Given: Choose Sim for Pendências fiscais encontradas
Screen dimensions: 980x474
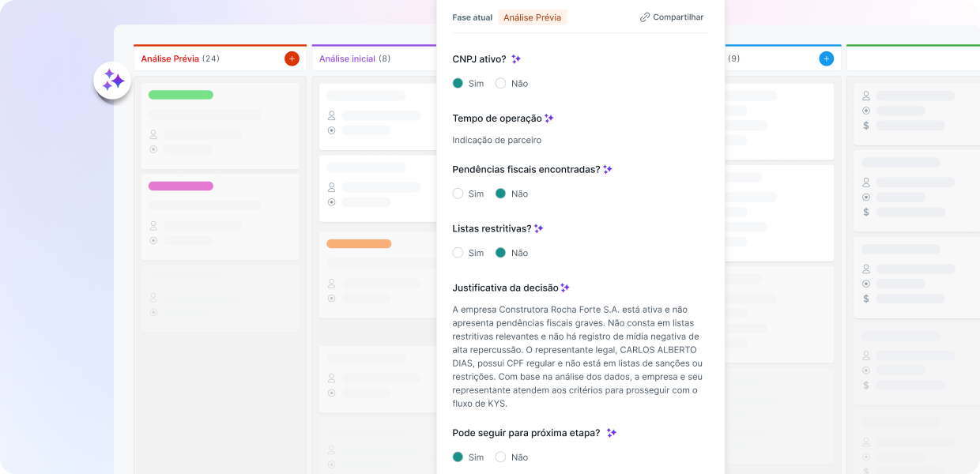Looking at the screenshot, I should 458,194.
